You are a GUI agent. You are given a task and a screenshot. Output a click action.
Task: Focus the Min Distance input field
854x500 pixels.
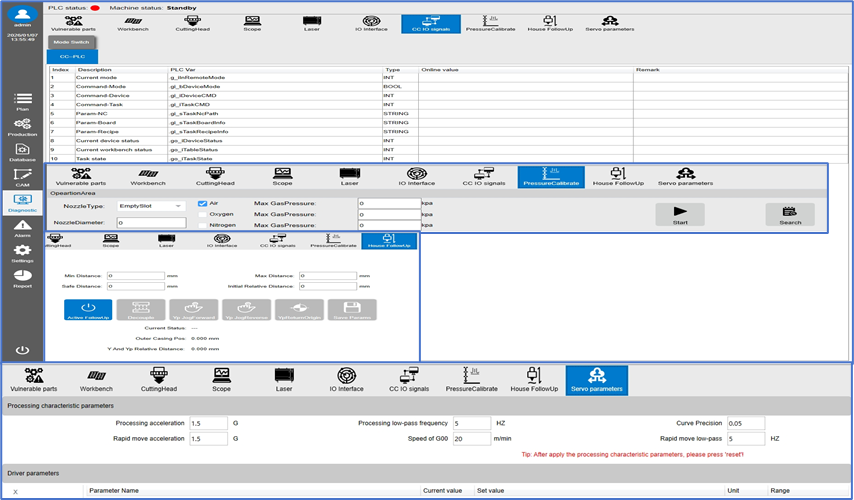(136, 276)
